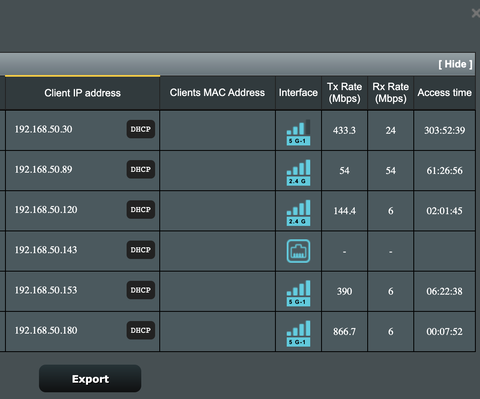Sort by Interface column header

(x=298, y=93)
